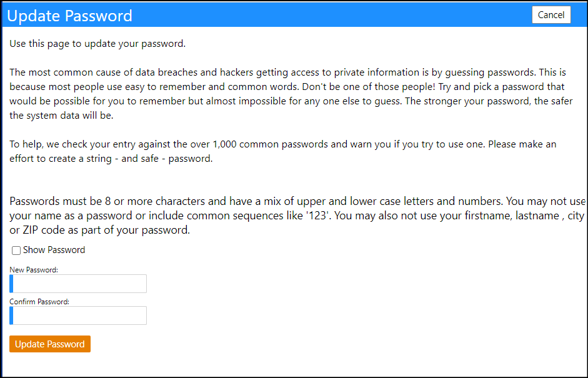Screen dimensions: 588x378
Task: Click the 'Don't be one of those people!' sentence
Action: (x=369, y=87)
